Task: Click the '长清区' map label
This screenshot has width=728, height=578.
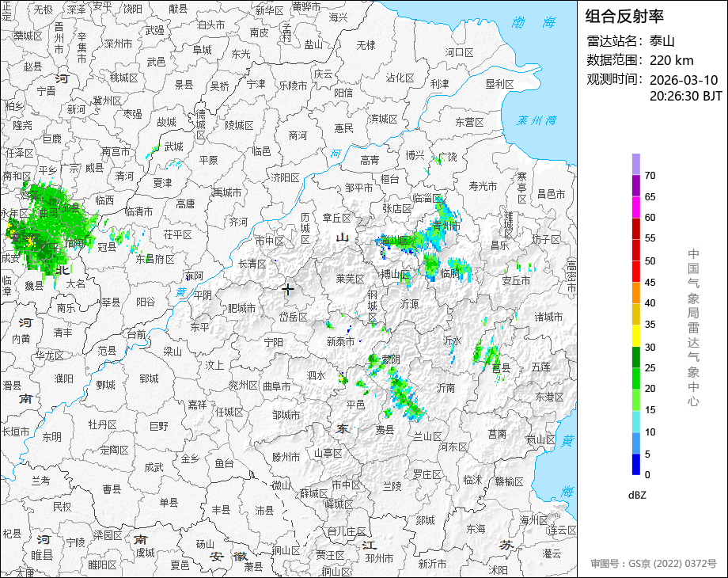Action: [x=252, y=264]
